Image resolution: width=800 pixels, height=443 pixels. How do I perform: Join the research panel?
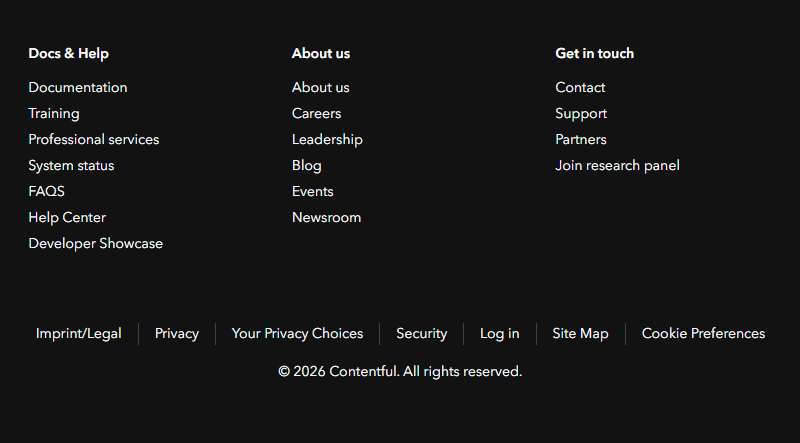[x=617, y=166]
